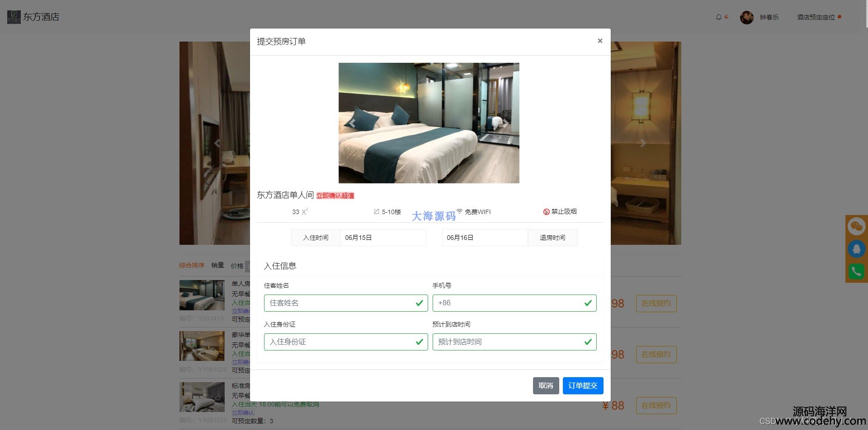Click the 取消 button
This screenshot has width=868, height=430.
pos(546,386)
